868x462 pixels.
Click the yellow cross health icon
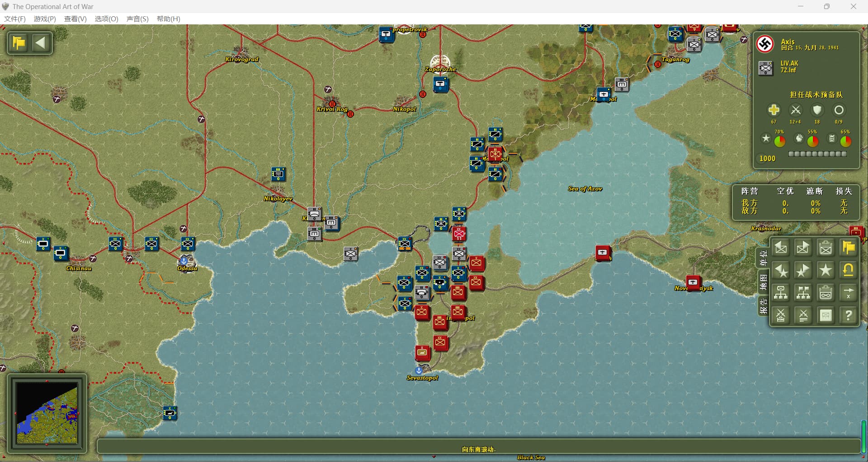[774, 110]
